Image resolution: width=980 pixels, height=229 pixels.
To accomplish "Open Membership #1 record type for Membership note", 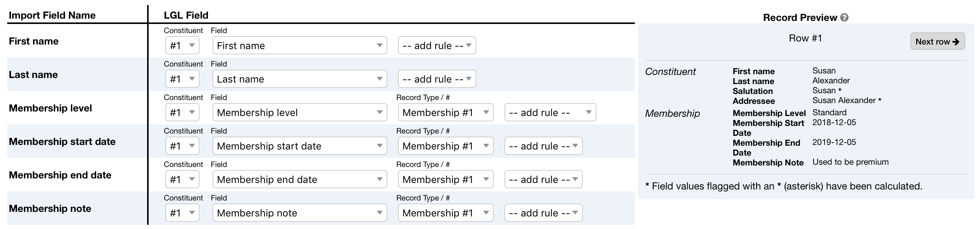I will point(446,213).
